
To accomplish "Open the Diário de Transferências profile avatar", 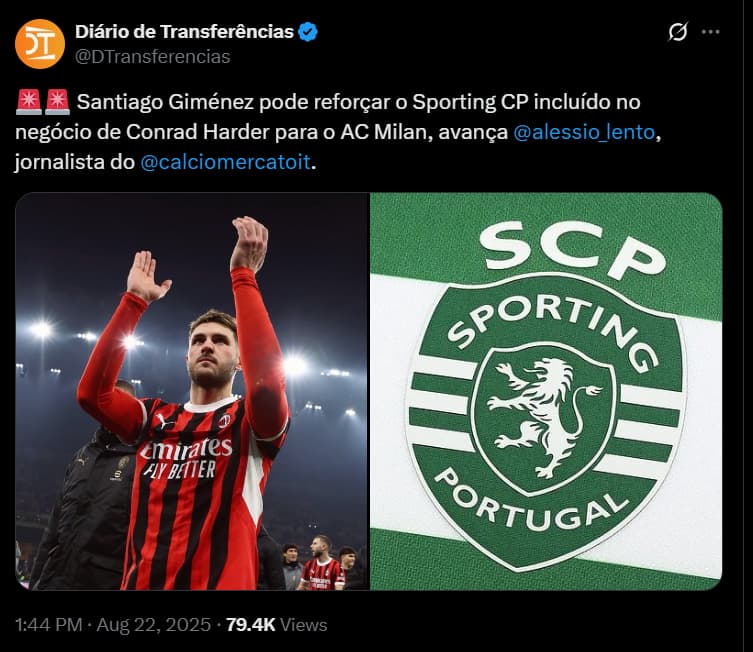I will tap(40, 44).
